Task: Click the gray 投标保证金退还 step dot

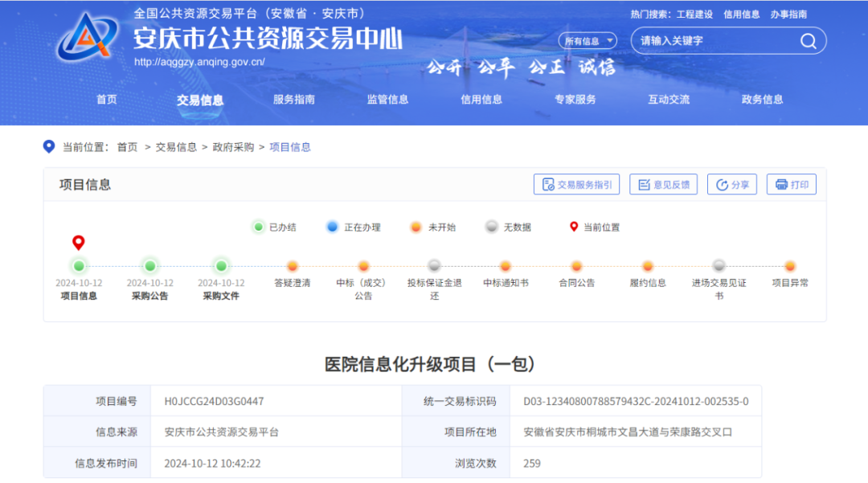Action: (434, 266)
